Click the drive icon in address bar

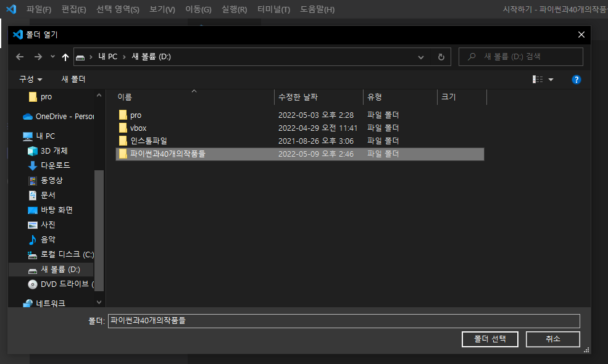coord(80,57)
